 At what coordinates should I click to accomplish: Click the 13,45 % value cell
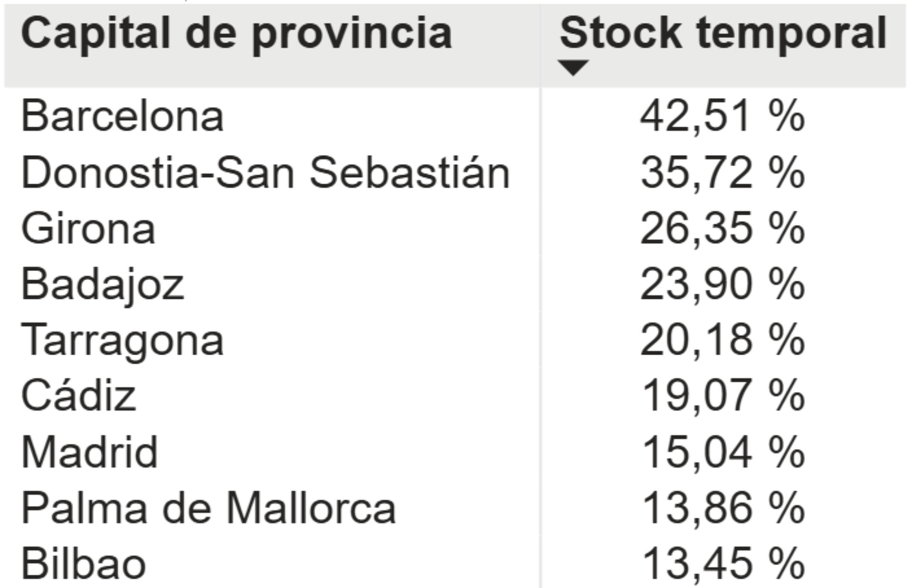pyautogui.click(x=722, y=564)
